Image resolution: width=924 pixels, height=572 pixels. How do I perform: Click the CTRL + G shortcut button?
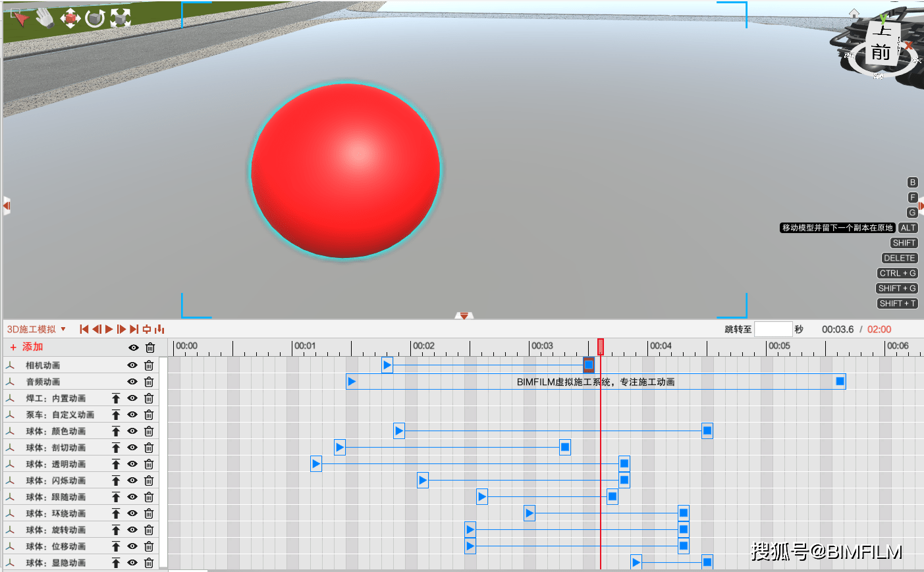pyautogui.click(x=898, y=273)
